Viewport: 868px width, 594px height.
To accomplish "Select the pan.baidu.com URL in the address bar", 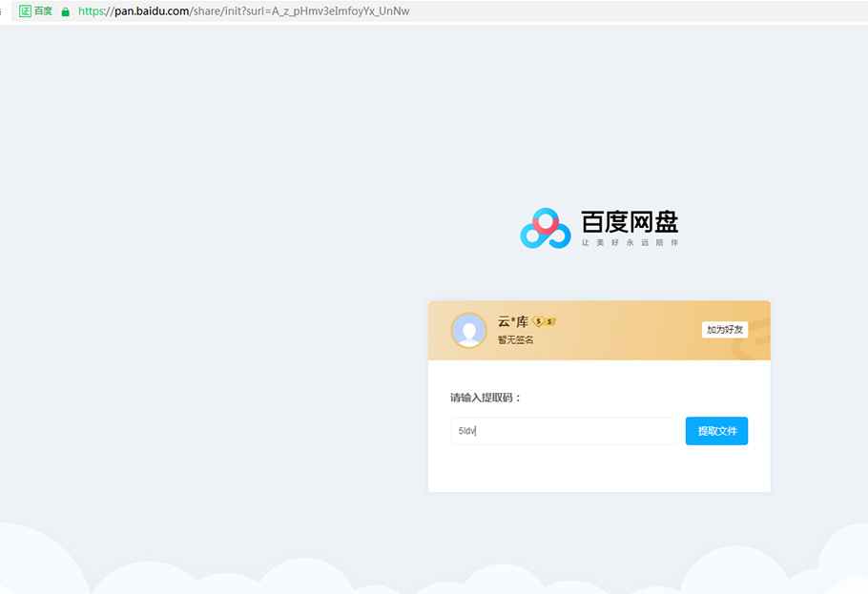I will (x=243, y=11).
